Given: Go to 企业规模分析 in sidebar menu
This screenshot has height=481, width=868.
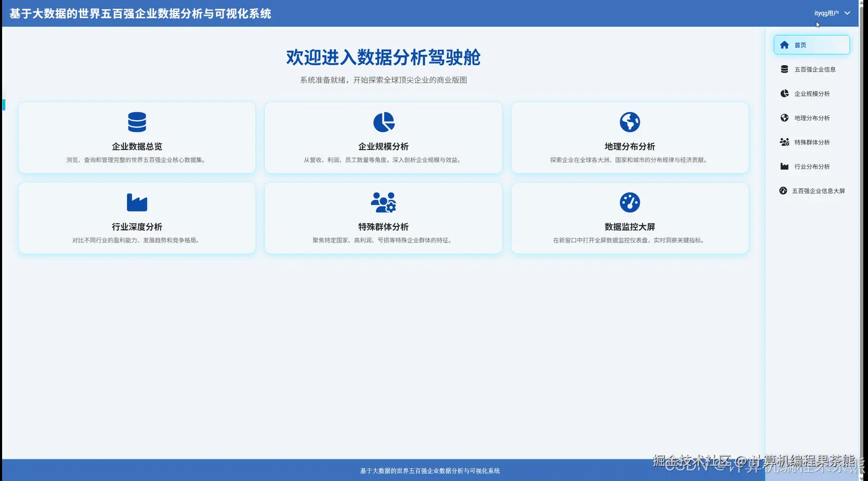Looking at the screenshot, I should (811, 93).
